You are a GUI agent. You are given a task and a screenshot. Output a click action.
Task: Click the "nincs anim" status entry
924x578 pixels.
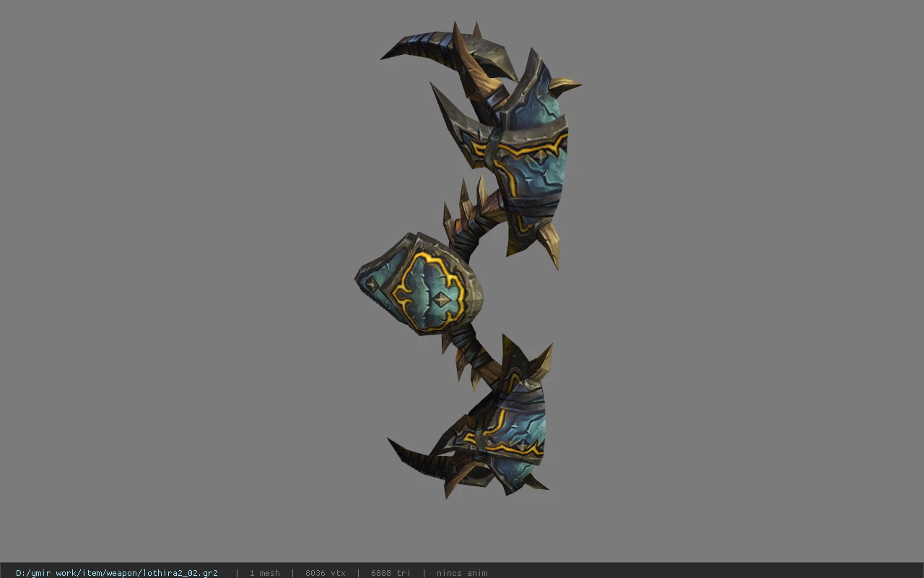coord(462,573)
